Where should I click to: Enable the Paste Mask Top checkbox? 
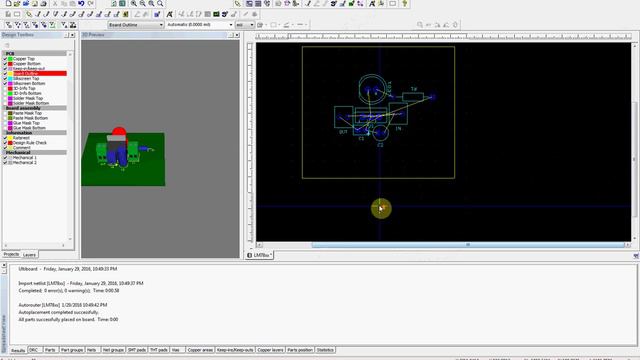point(5,113)
